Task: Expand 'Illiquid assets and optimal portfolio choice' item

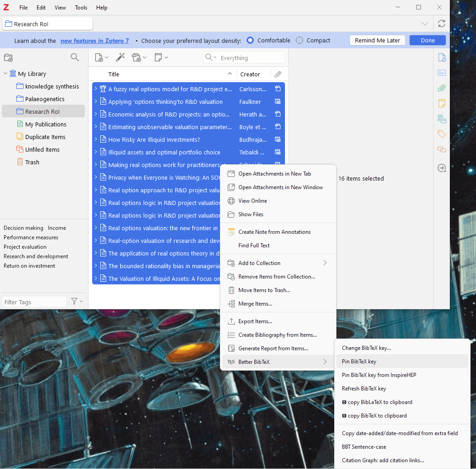Action: point(96,152)
